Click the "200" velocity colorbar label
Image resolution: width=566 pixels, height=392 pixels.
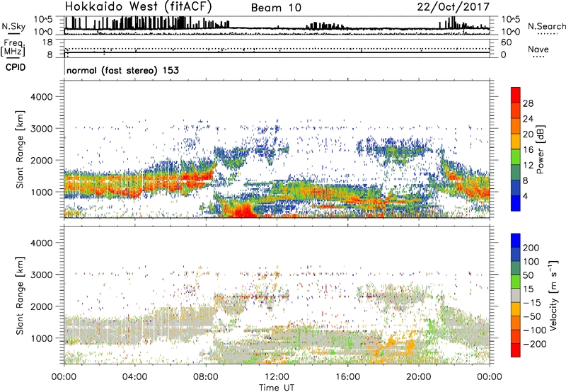pos(531,248)
